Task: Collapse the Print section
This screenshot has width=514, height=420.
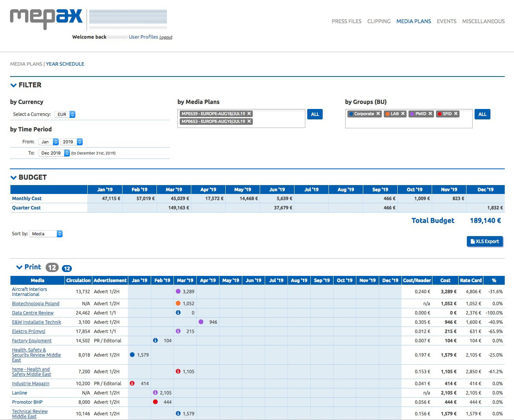Action: (19, 267)
